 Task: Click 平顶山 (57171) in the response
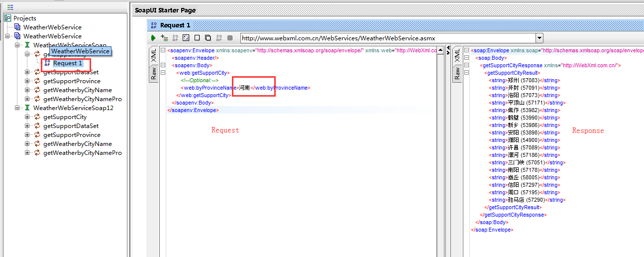pos(526,103)
